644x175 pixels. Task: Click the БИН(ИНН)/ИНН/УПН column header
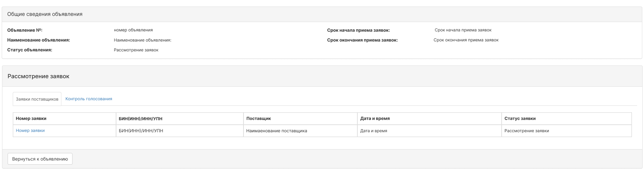point(180,119)
